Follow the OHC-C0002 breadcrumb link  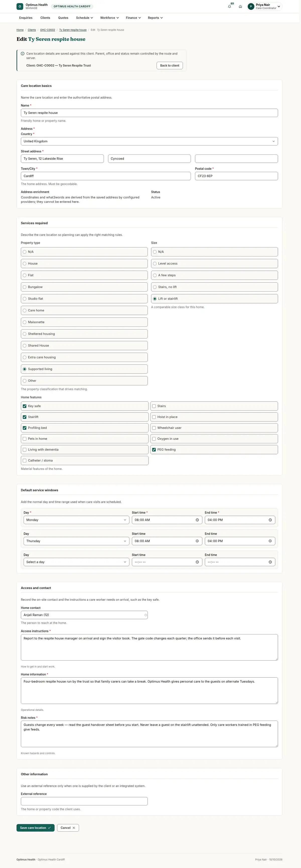[x=47, y=30]
